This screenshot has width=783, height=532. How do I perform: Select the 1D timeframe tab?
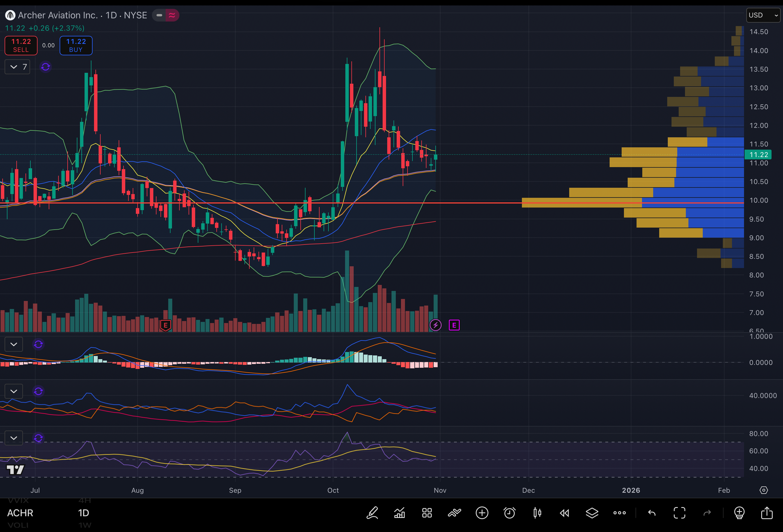pyautogui.click(x=84, y=513)
